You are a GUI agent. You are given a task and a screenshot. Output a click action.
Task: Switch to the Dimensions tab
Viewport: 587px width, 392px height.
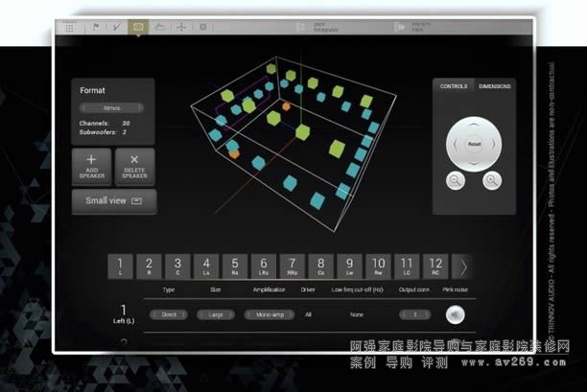[495, 86]
